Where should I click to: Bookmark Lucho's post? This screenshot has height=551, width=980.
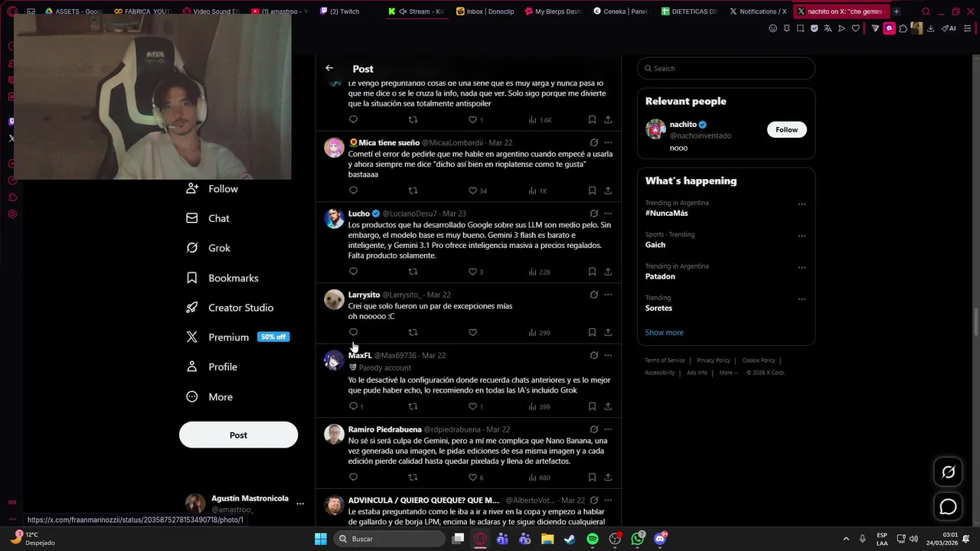click(592, 272)
